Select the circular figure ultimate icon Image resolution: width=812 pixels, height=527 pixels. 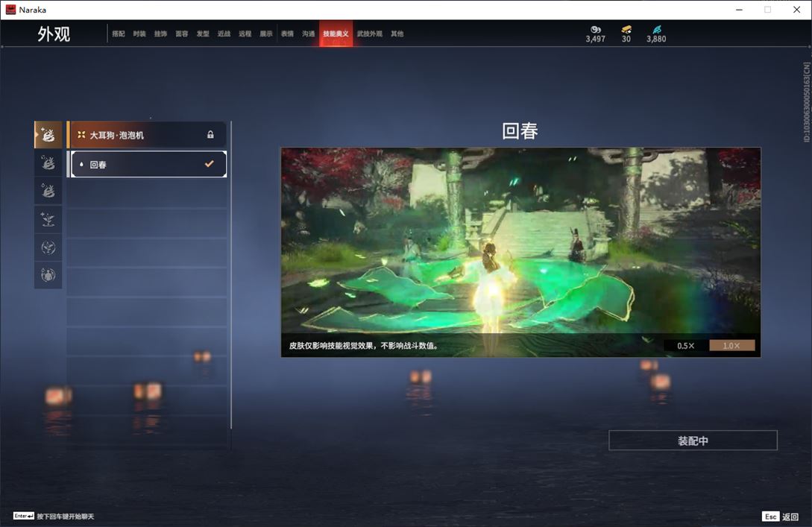[48, 275]
